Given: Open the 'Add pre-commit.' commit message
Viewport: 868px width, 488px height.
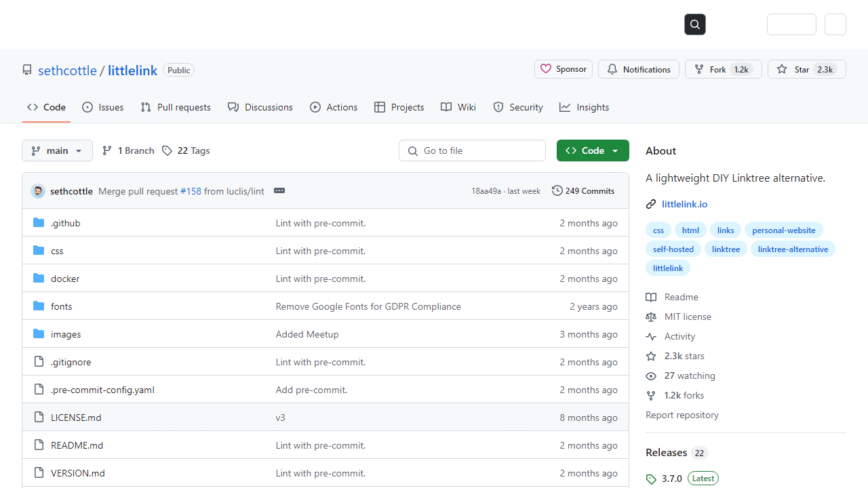Looking at the screenshot, I should click(311, 390).
